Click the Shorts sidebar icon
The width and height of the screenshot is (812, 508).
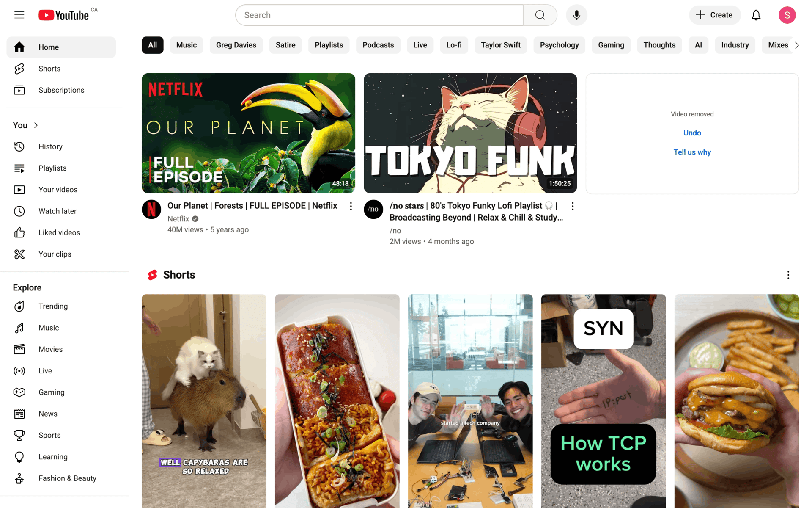(x=19, y=69)
